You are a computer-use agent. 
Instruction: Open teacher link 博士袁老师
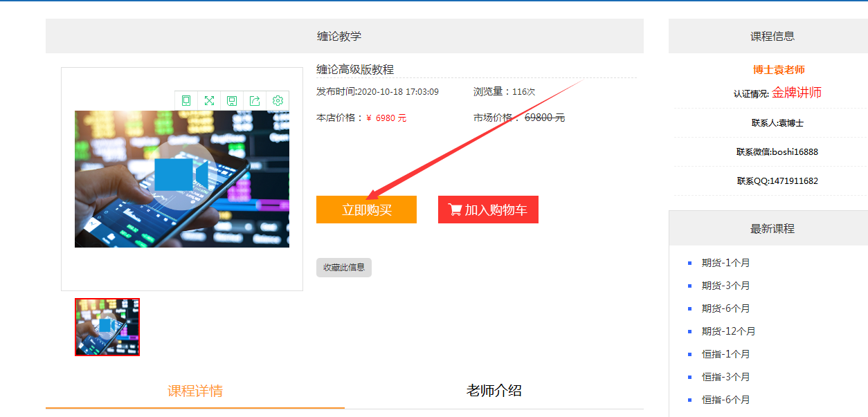(779, 70)
